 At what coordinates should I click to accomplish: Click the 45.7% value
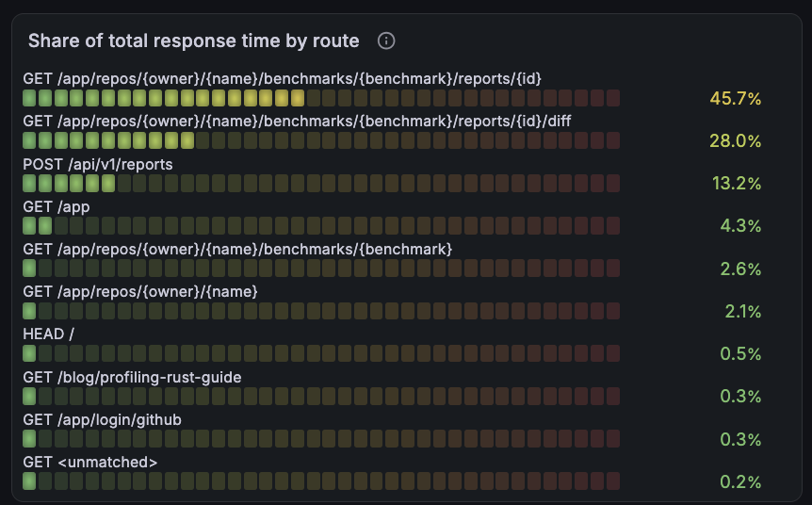(736, 98)
